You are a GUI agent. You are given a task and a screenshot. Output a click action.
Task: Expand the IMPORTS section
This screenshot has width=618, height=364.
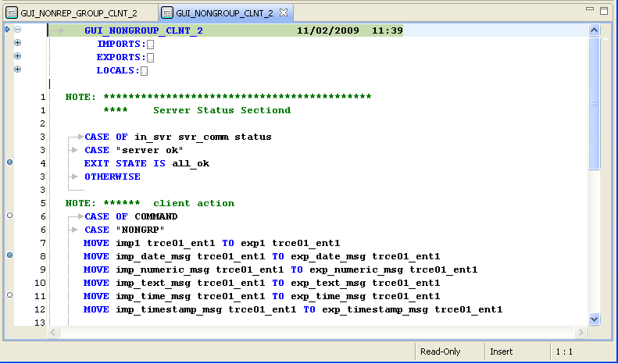pyautogui.click(x=17, y=42)
